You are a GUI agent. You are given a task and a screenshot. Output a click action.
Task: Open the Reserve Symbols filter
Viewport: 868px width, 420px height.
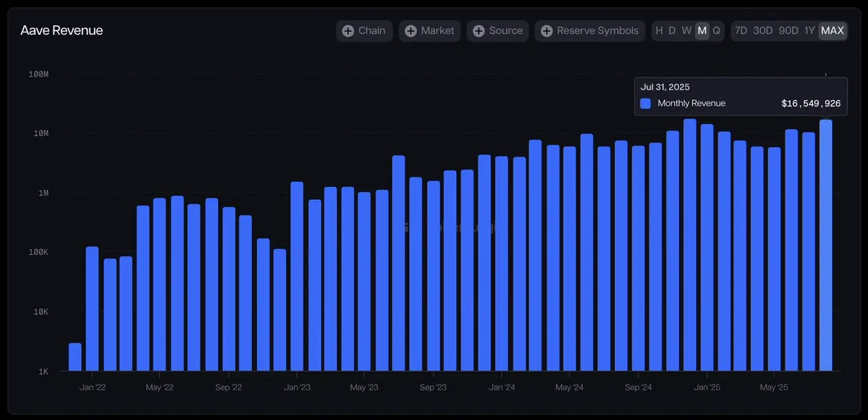(590, 31)
